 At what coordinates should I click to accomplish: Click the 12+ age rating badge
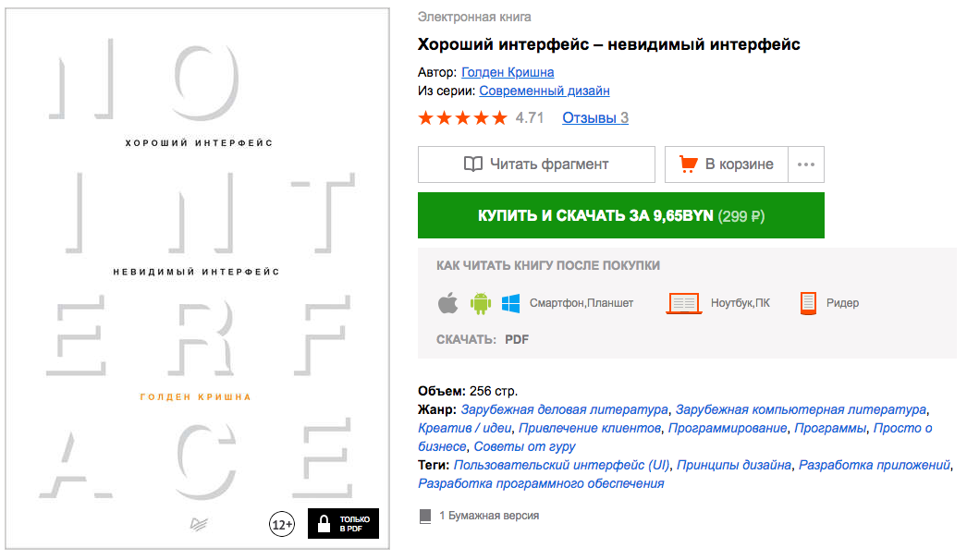tap(282, 525)
